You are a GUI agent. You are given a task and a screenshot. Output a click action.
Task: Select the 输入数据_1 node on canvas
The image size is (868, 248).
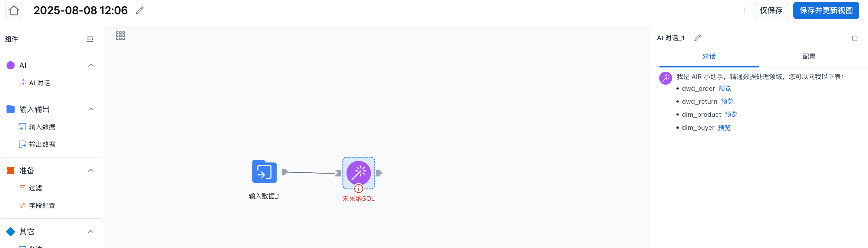(x=264, y=171)
